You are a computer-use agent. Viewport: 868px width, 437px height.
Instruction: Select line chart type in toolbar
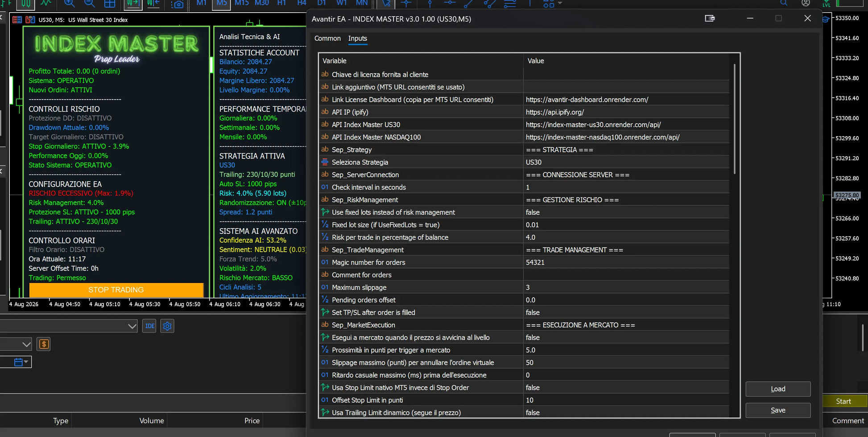46,4
